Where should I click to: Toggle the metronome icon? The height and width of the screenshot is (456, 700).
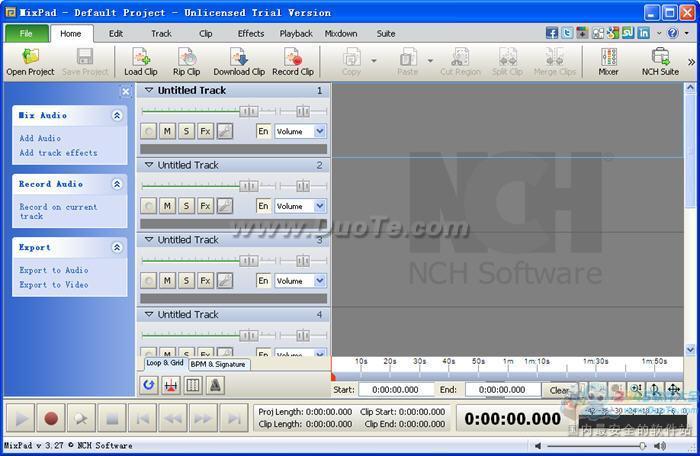point(215,385)
